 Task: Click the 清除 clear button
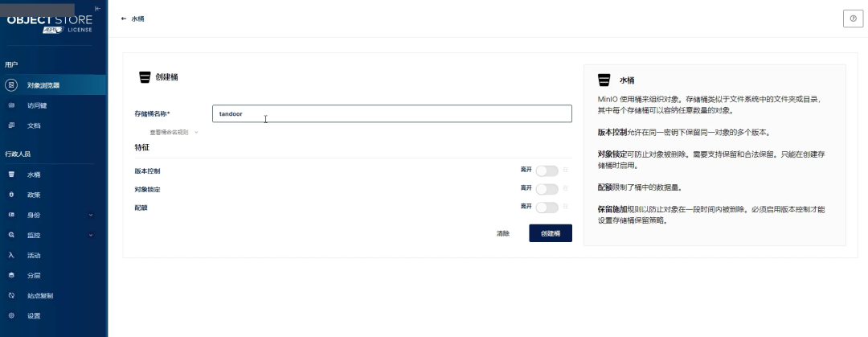[502, 233]
